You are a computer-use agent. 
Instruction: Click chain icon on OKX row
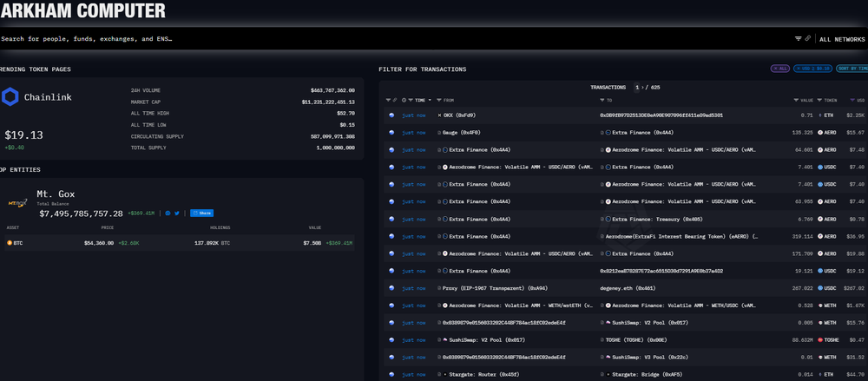392,115
